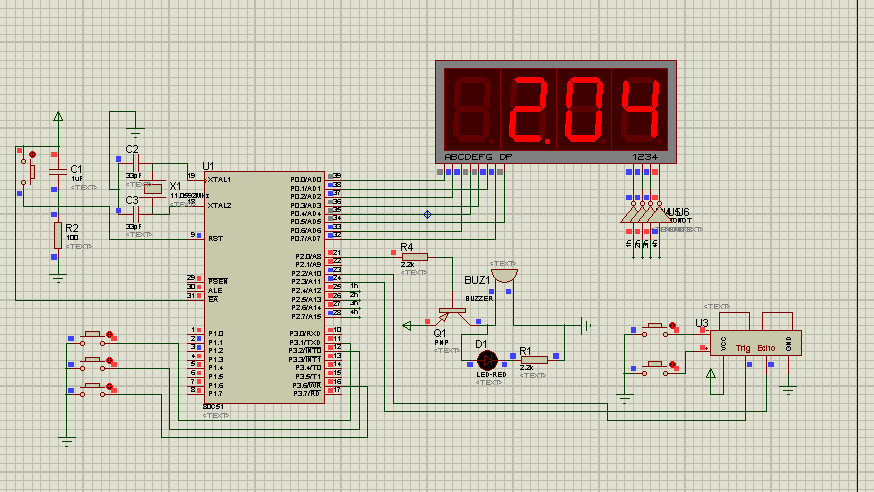Viewport: 874px width, 492px height.
Task: Click the Trig pin label on U3
Action: coord(743,348)
